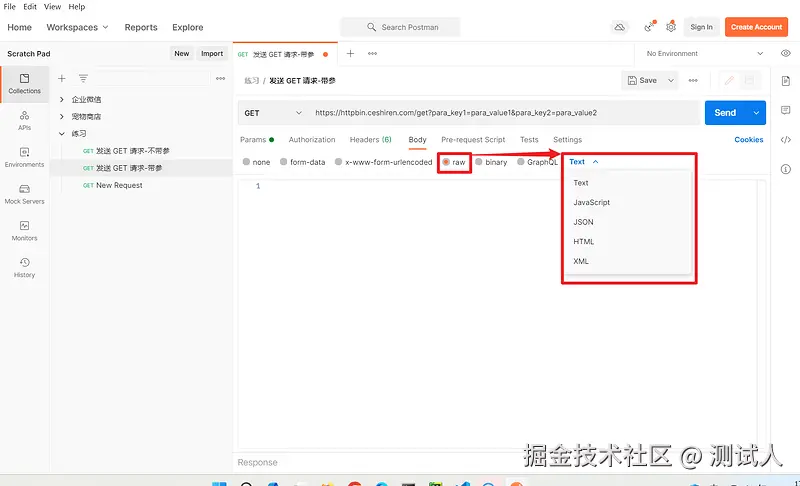The height and width of the screenshot is (486, 800).
Task: Open the Help menu
Action: click(77, 7)
